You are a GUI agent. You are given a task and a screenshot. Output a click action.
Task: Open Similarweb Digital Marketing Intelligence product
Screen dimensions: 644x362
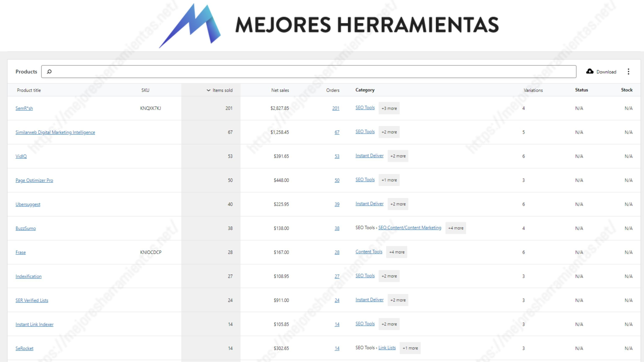pyautogui.click(x=55, y=132)
